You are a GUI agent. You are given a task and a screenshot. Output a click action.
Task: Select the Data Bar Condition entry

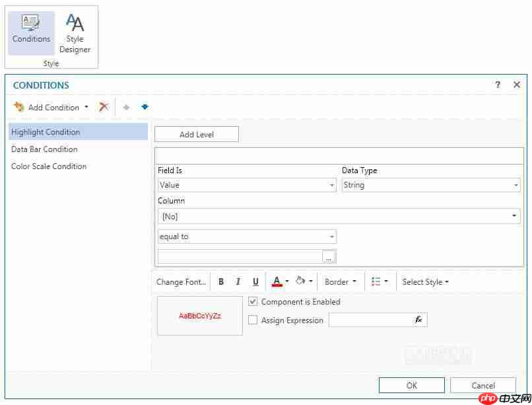click(x=44, y=149)
